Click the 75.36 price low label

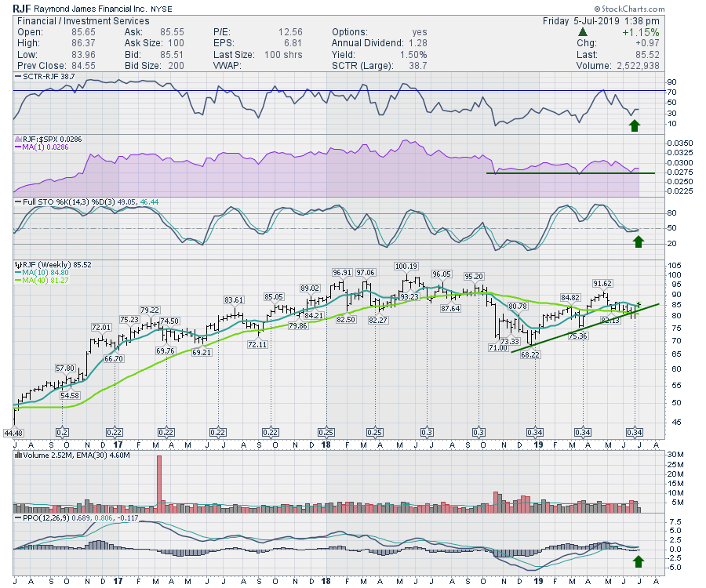coord(577,336)
